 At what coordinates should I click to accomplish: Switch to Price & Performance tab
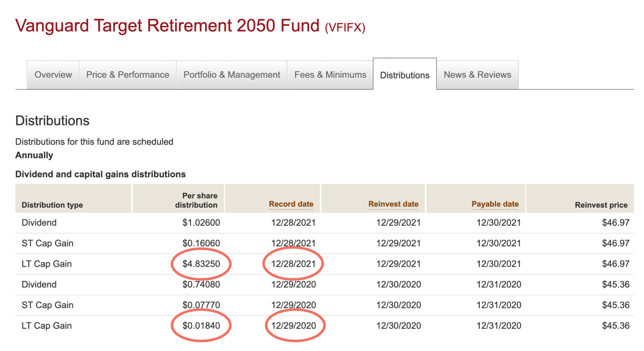128,75
